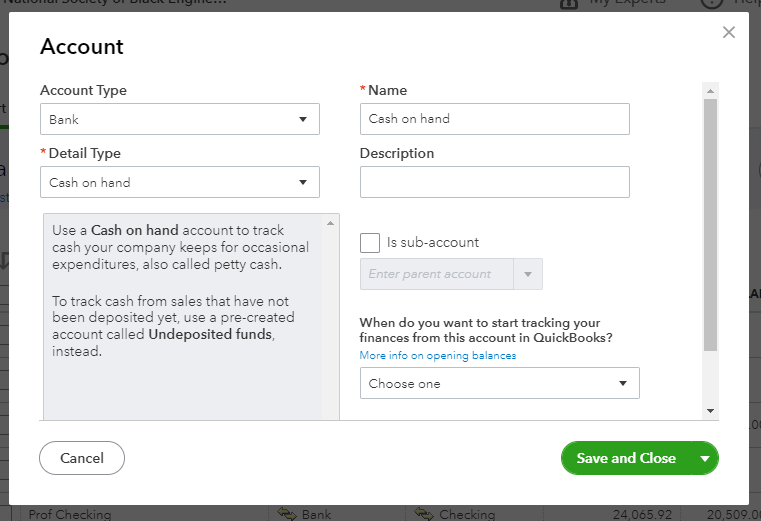The height and width of the screenshot is (521, 761).
Task: Click the transfer icon beside Bank in background row
Action: tap(287, 514)
